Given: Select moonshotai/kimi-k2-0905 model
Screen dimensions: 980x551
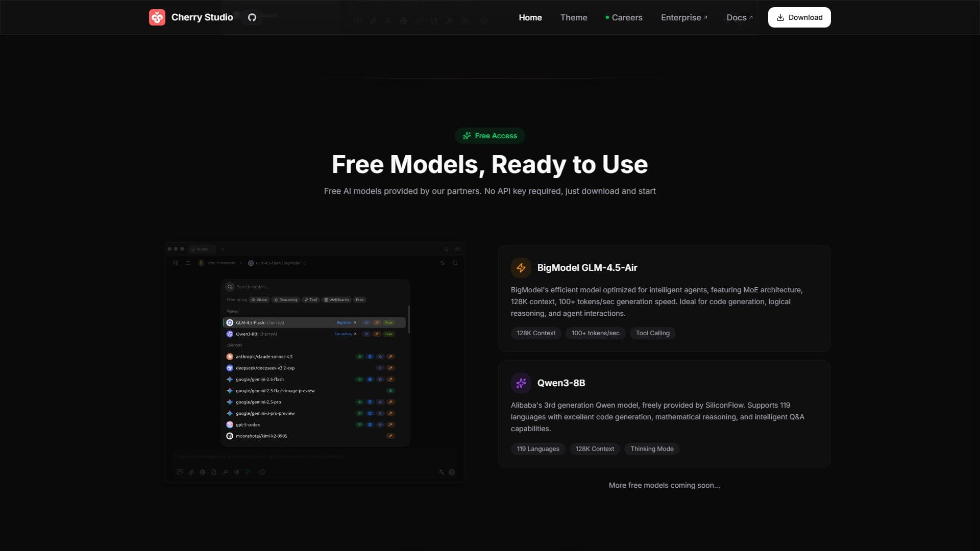Looking at the screenshot, I should pos(314,436).
